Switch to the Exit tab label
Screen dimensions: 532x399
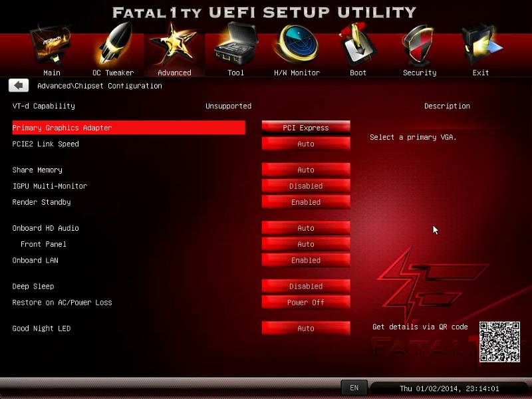[481, 72]
